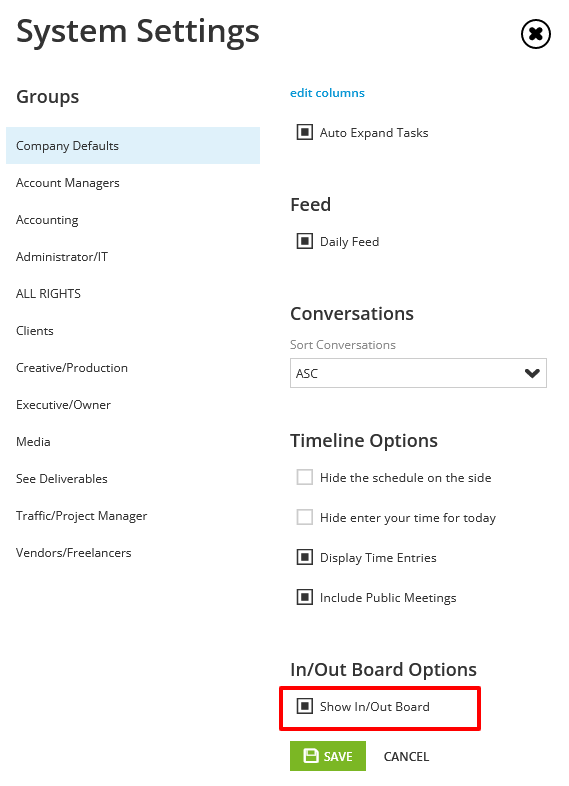Toggle Show In/Out Board checkbox
Image resolution: width=569 pixels, height=786 pixels.
(304, 706)
